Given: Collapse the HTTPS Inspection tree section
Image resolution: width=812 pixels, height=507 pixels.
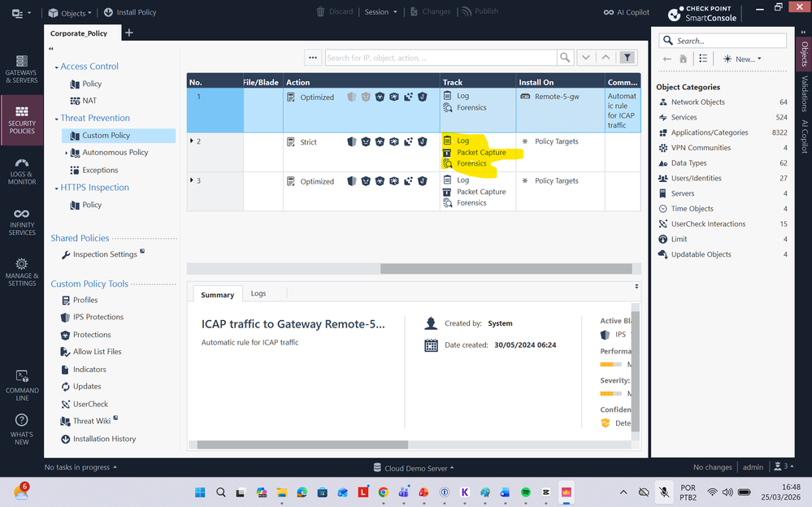Looking at the screenshot, I should [56, 188].
